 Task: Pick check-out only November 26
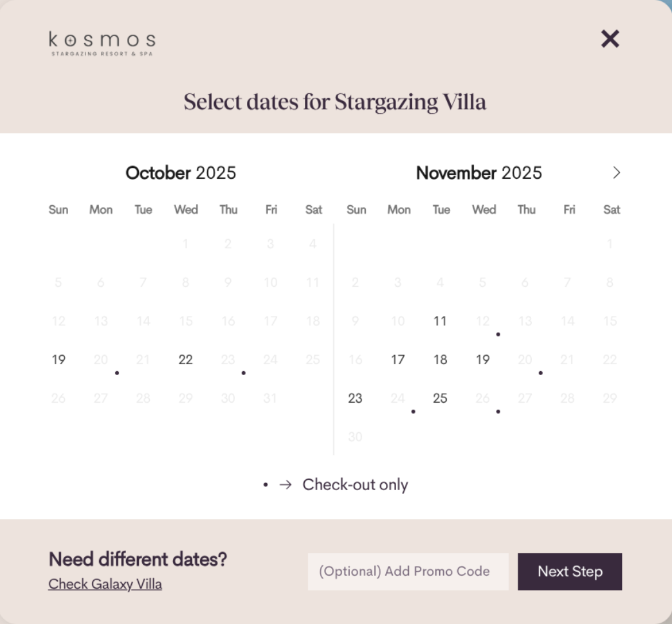coord(483,398)
